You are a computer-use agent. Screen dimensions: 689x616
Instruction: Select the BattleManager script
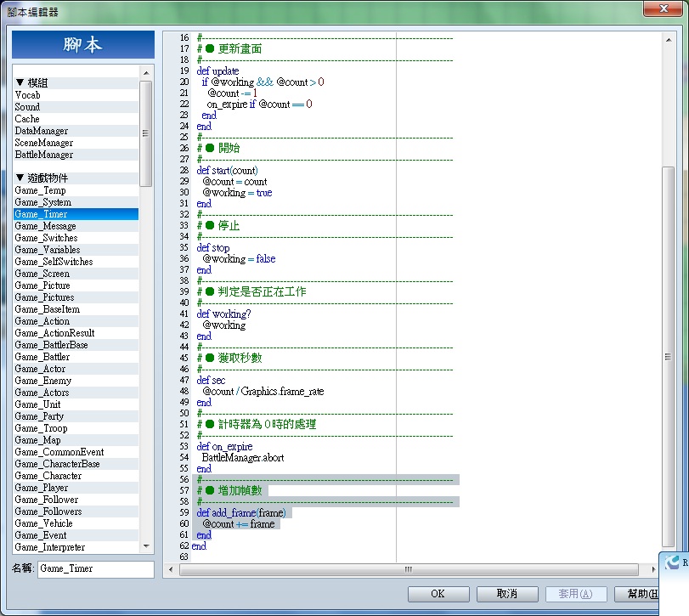[x=76, y=155]
